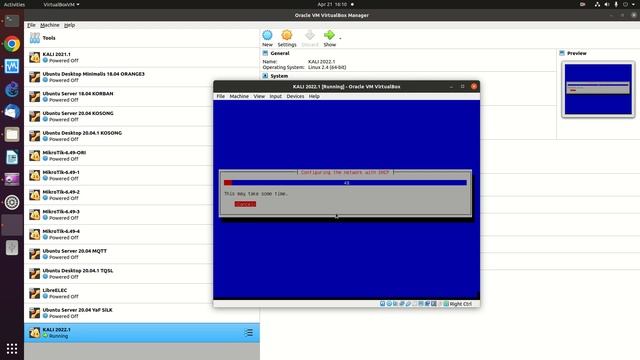Viewport: 640px width, 360px height.
Task: Select Ubuntu Desktop 20.04.1 KOSONG VM
Action: point(142,136)
